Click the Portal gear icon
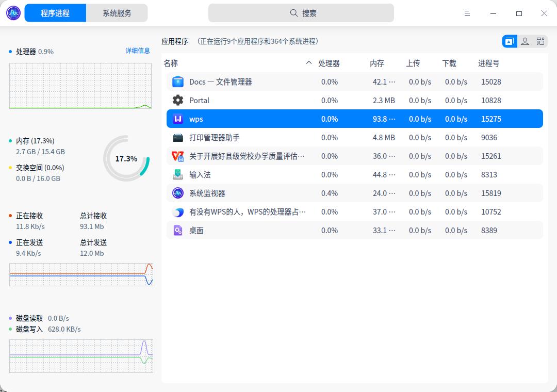557x392 pixels. [177, 100]
